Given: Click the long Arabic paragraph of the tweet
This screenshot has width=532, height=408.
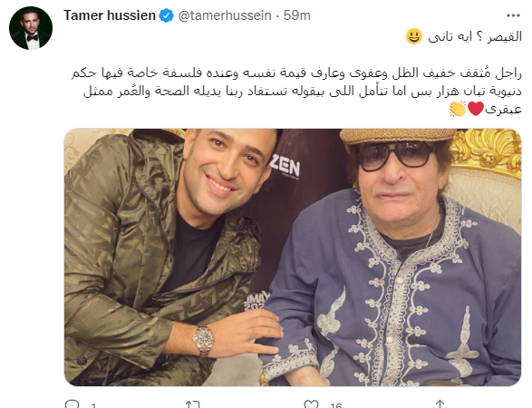Looking at the screenshot, I should coord(296,92).
